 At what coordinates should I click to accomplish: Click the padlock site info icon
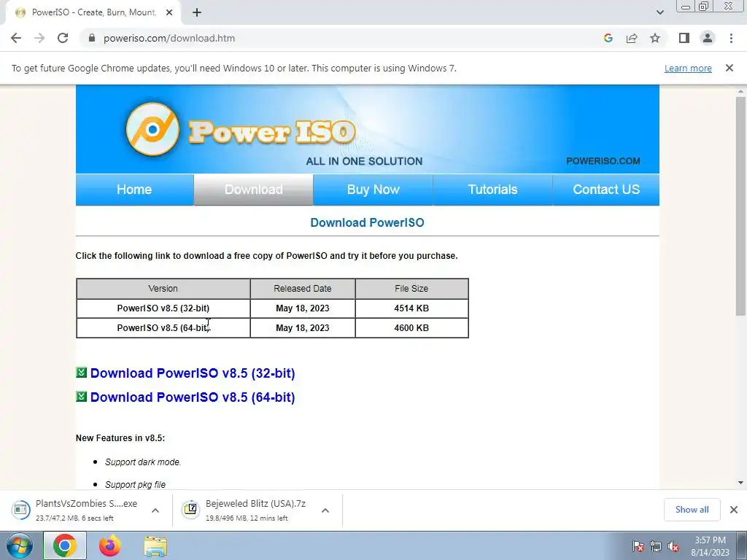[92, 38]
